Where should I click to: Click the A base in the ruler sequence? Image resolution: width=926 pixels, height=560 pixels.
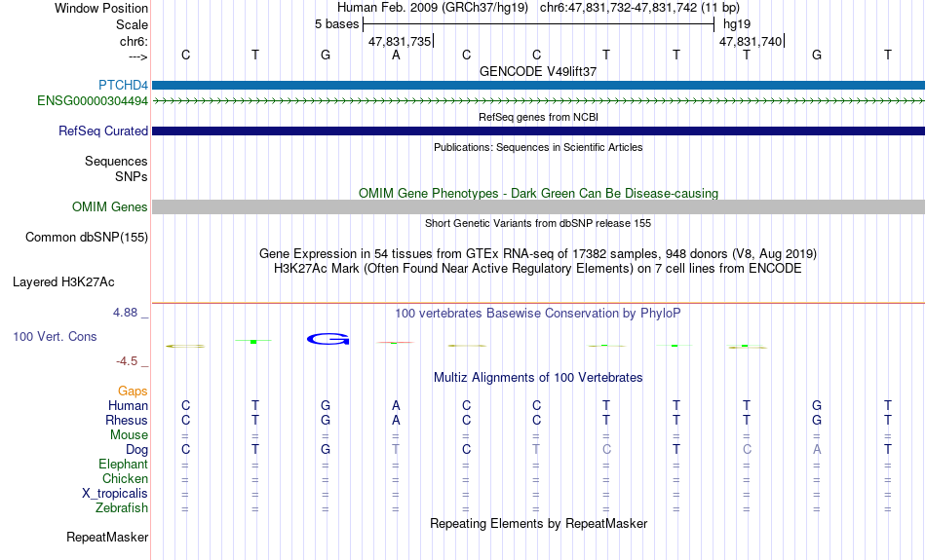pos(396,55)
